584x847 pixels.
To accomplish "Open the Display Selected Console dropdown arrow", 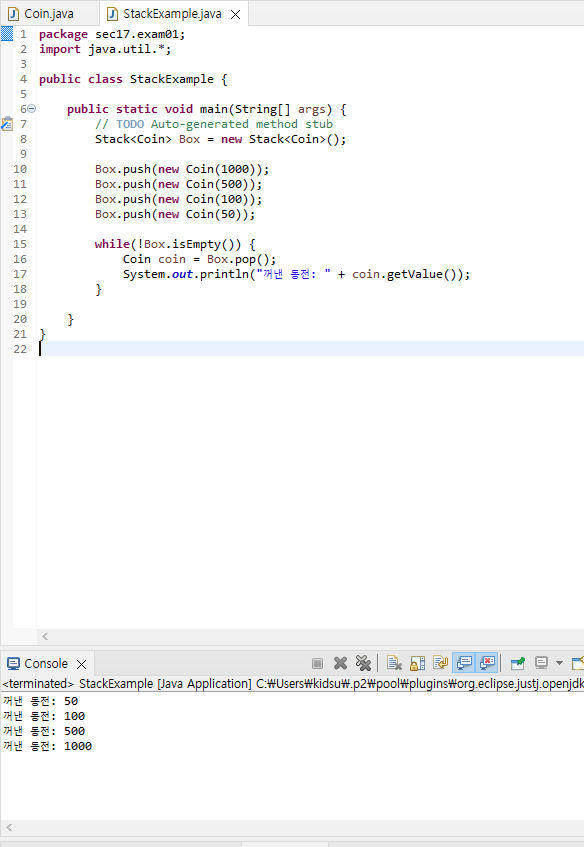I will (559, 663).
